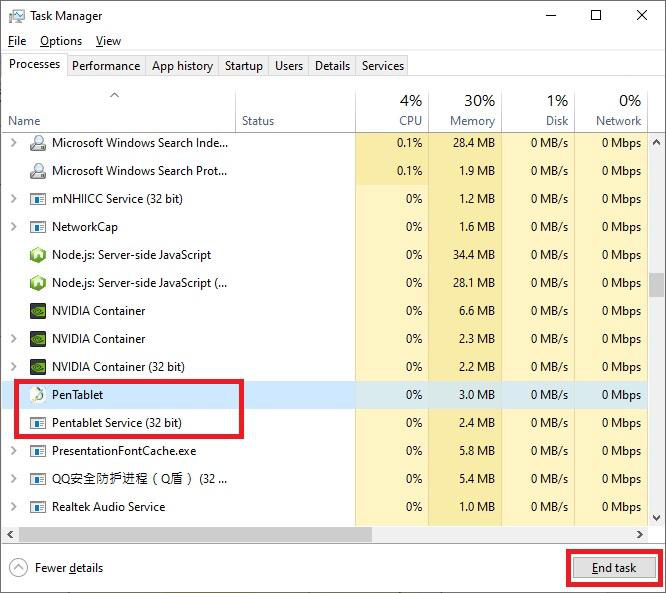This screenshot has height=593, width=666.
Task: Click the vertical scrollbar thumb
Action: pyautogui.click(x=656, y=285)
